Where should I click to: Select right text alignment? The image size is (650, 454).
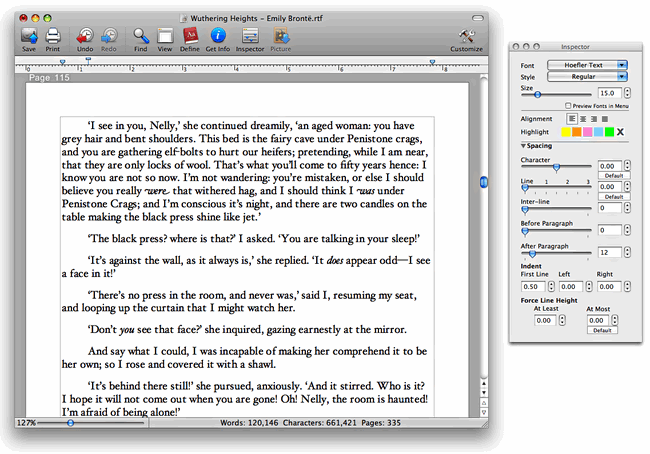[594, 119]
